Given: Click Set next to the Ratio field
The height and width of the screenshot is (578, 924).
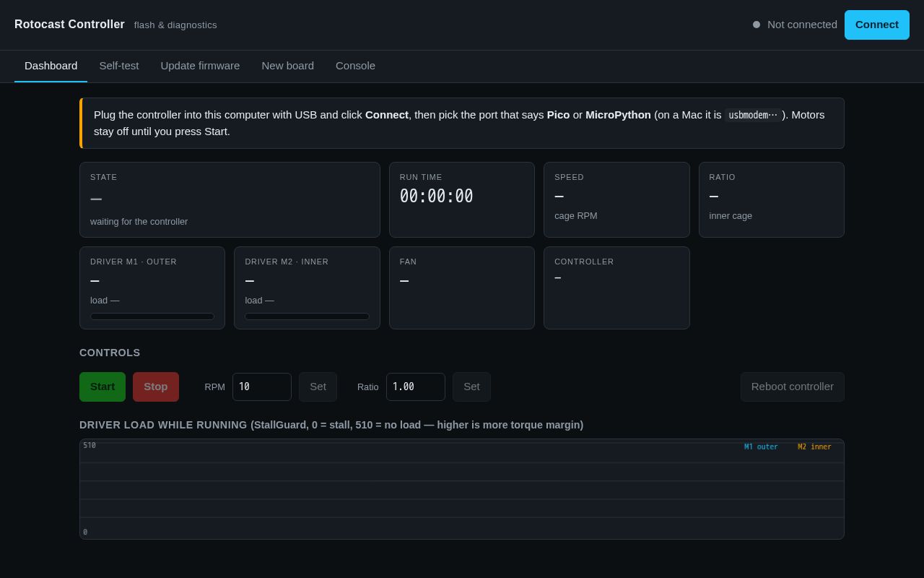Looking at the screenshot, I should tap(471, 387).
